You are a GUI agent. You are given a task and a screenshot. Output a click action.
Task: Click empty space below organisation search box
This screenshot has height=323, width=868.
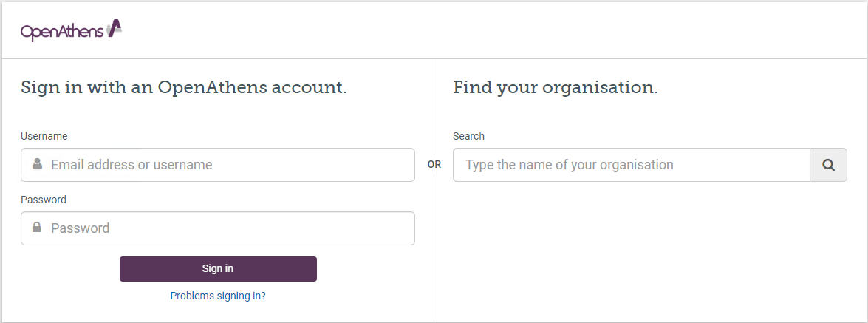(x=650, y=251)
